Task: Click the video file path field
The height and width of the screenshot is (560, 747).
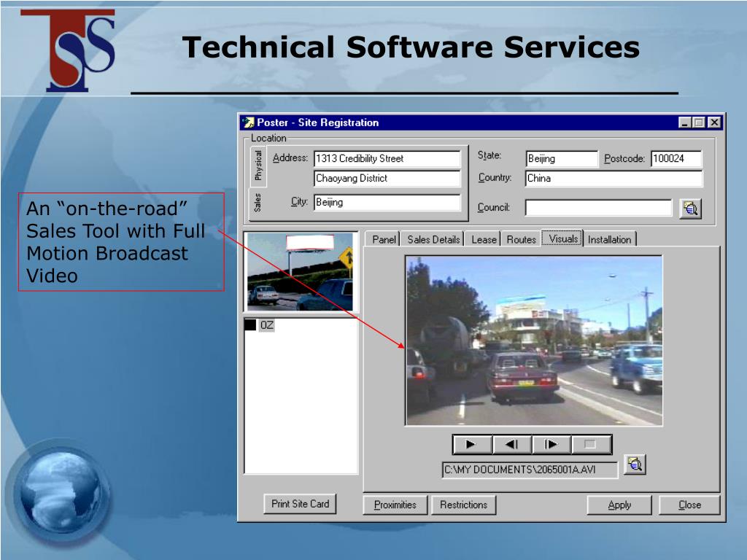Action: pyautogui.click(x=530, y=470)
